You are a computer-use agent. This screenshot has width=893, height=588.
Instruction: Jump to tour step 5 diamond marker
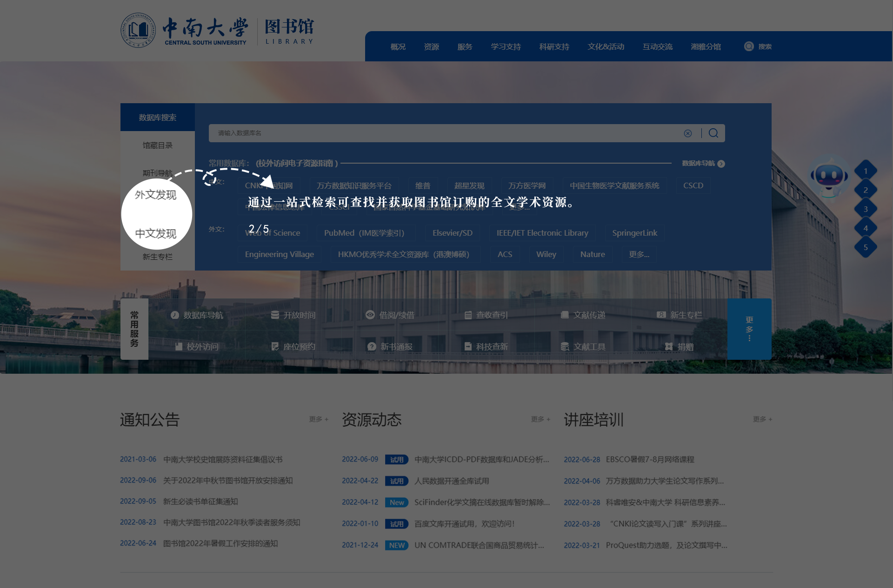coord(865,247)
